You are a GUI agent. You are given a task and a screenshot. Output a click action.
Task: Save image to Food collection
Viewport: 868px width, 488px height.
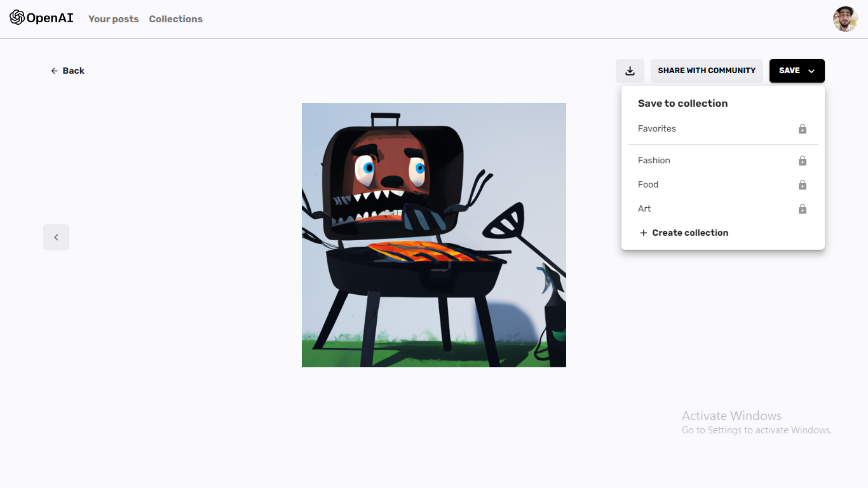[722, 185]
